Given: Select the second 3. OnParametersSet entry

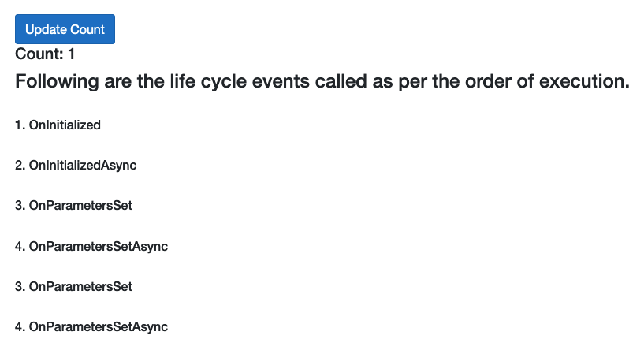Looking at the screenshot, I should 74,286.
